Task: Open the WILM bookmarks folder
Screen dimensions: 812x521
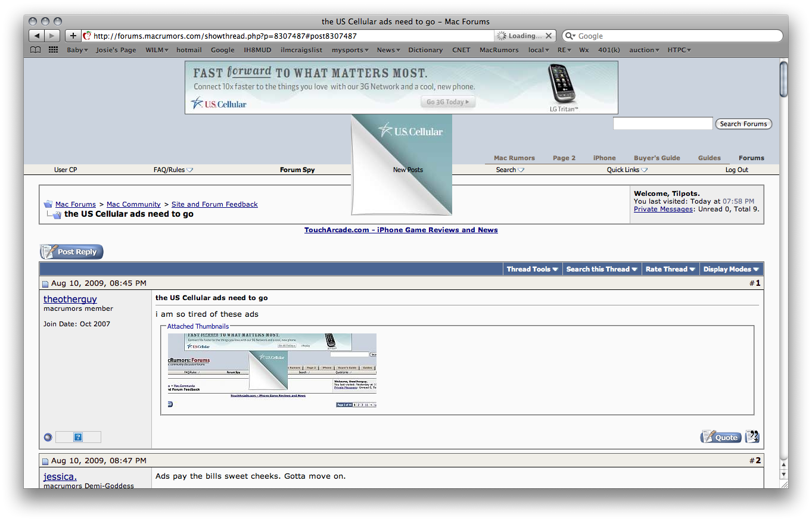Action: coord(157,50)
